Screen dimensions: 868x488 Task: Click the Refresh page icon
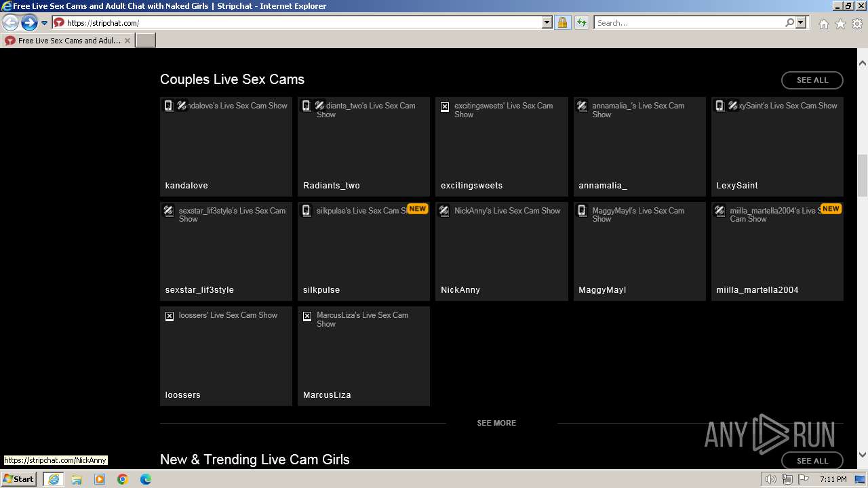coord(581,23)
